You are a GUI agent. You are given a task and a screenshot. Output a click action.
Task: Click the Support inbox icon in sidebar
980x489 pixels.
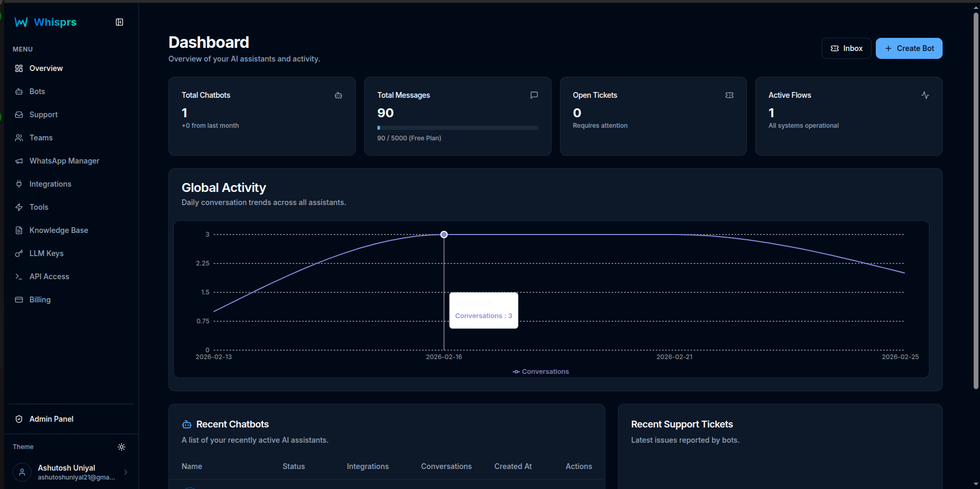[x=19, y=115]
